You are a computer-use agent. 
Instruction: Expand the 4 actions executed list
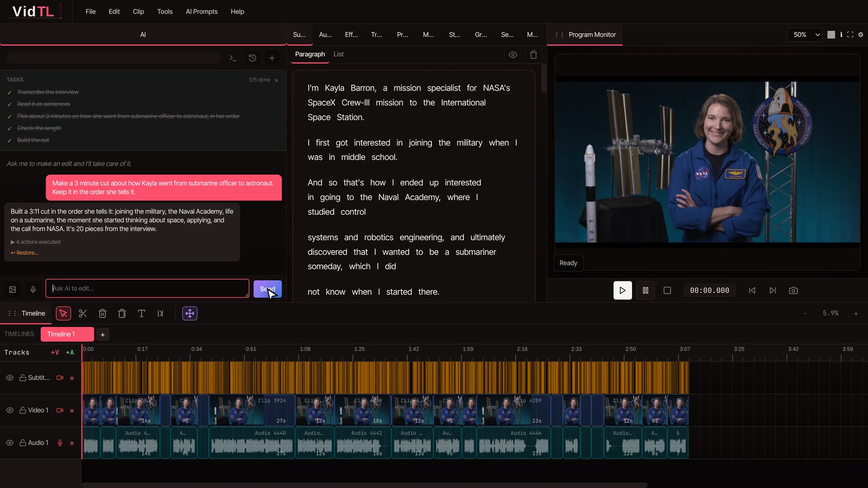point(36,242)
